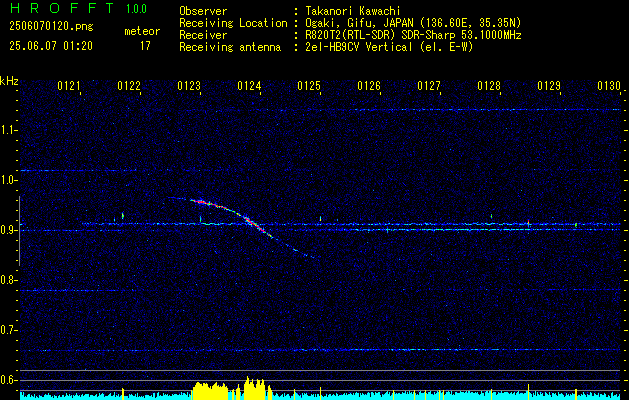Click the tall yellow signal-level bars
Viewport: 629px width, 400px height.
(x=232, y=388)
